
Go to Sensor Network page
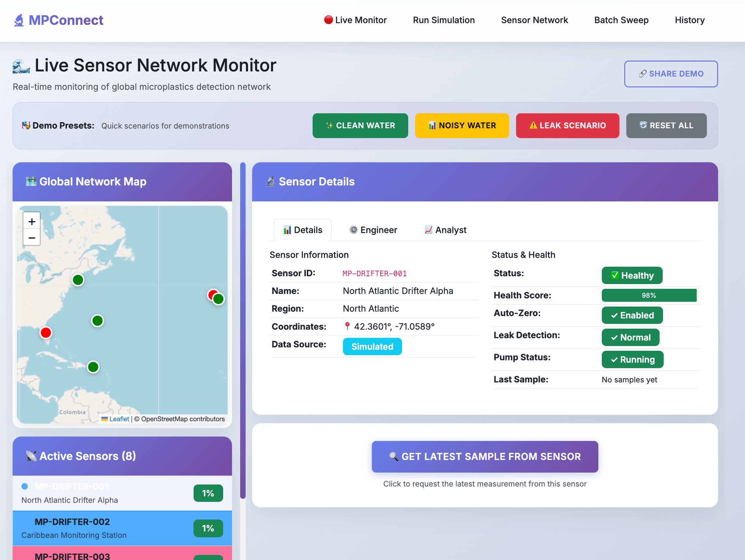coord(534,20)
